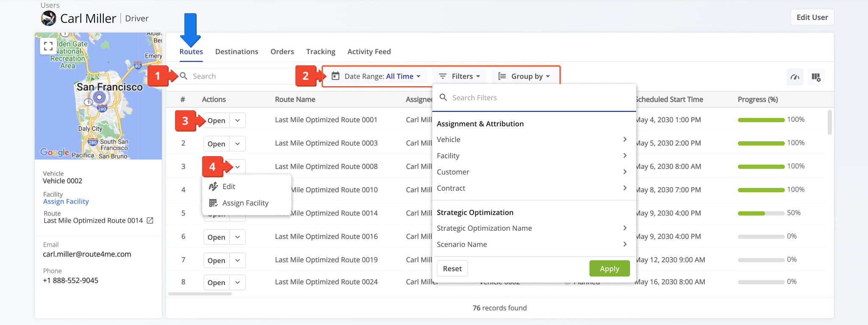Screen dimensions: 868x325
Task: Click the calendar icon beside Date Range
Action: click(335, 76)
